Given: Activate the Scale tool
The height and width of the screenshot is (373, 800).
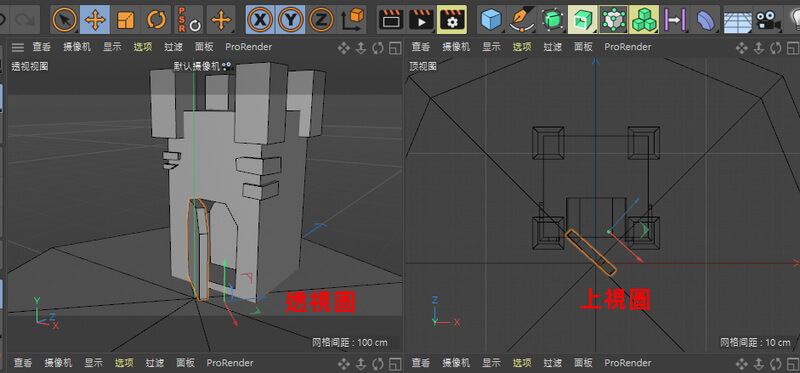Looking at the screenshot, I should [x=125, y=19].
